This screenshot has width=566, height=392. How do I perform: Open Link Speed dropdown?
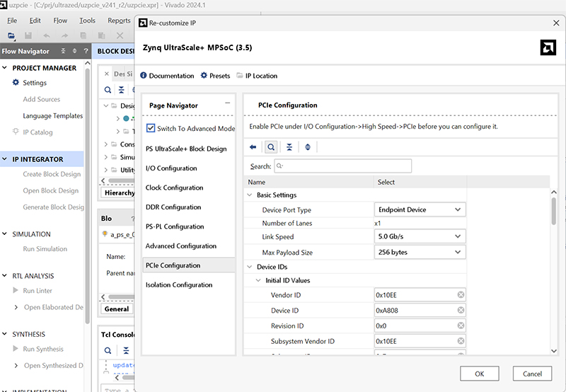click(458, 237)
